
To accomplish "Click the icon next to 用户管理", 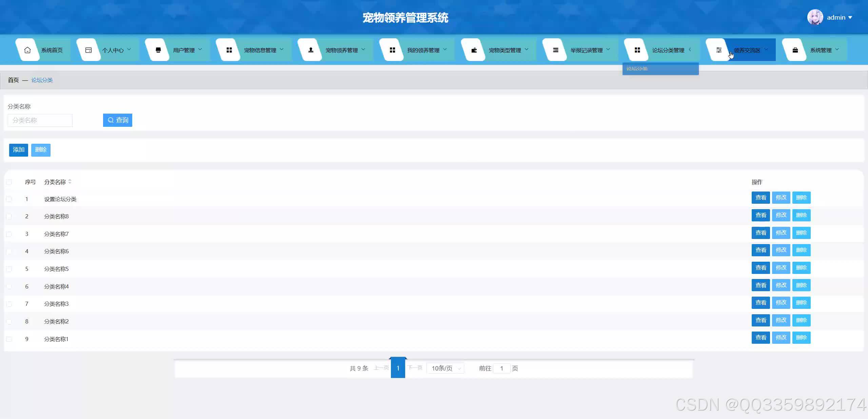I will [x=158, y=50].
